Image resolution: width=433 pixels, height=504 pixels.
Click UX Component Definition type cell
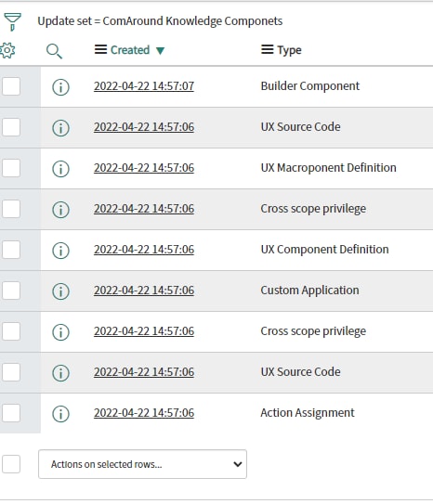point(324,250)
